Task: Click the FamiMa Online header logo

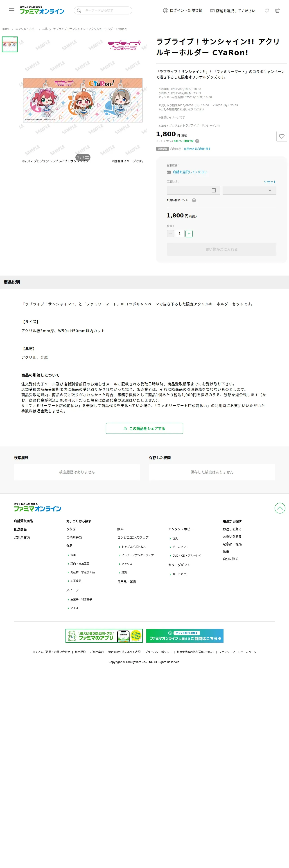Action: (x=42, y=10)
